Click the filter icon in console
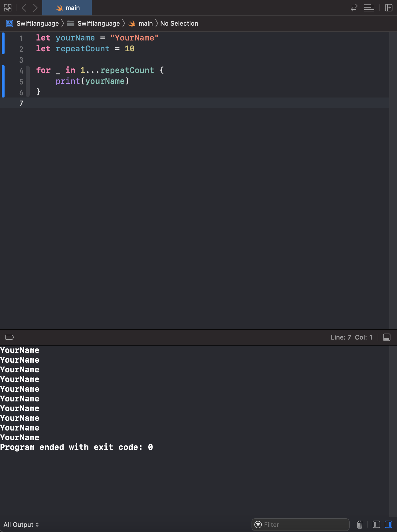The width and height of the screenshot is (397, 532). click(x=258, y=525)
